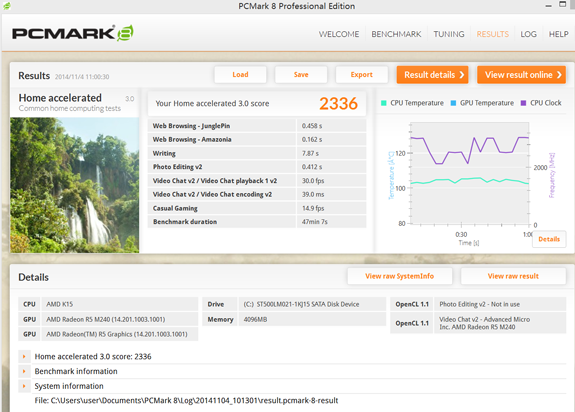Select the RESULTS tab
This screenshot has width=575, height=412.
pyautogui.click(x=492, y=34)
